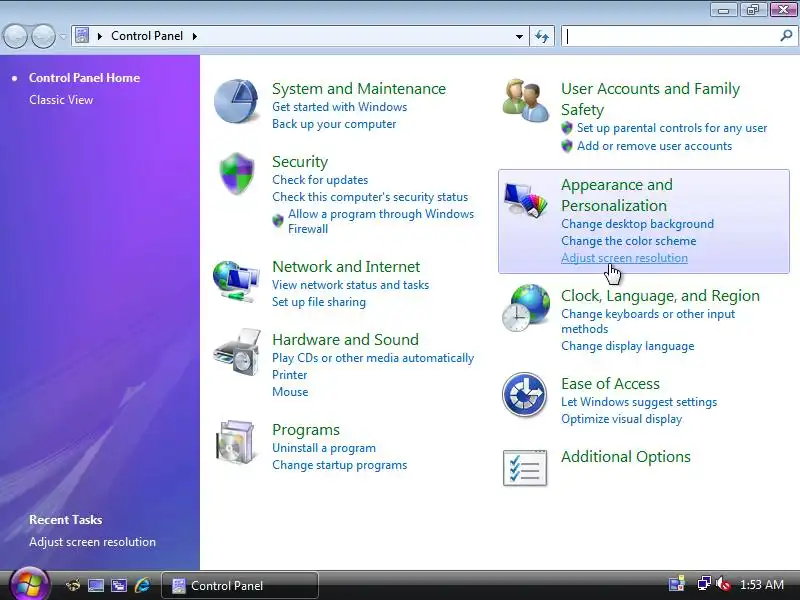This screenshot has height=600, width=800.
Task: Open the Ease of Access icon
Action: pyautogui.click(x=524, y=394)
